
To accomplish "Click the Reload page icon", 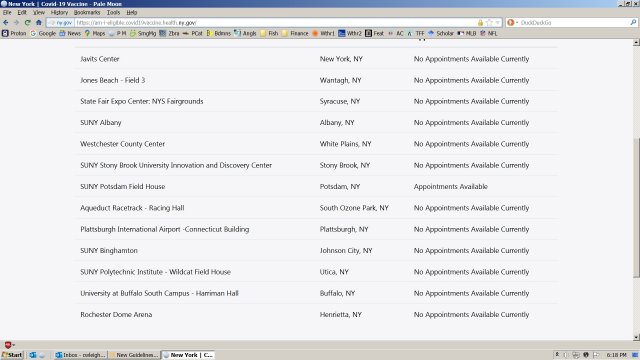I will pos(27,23).
